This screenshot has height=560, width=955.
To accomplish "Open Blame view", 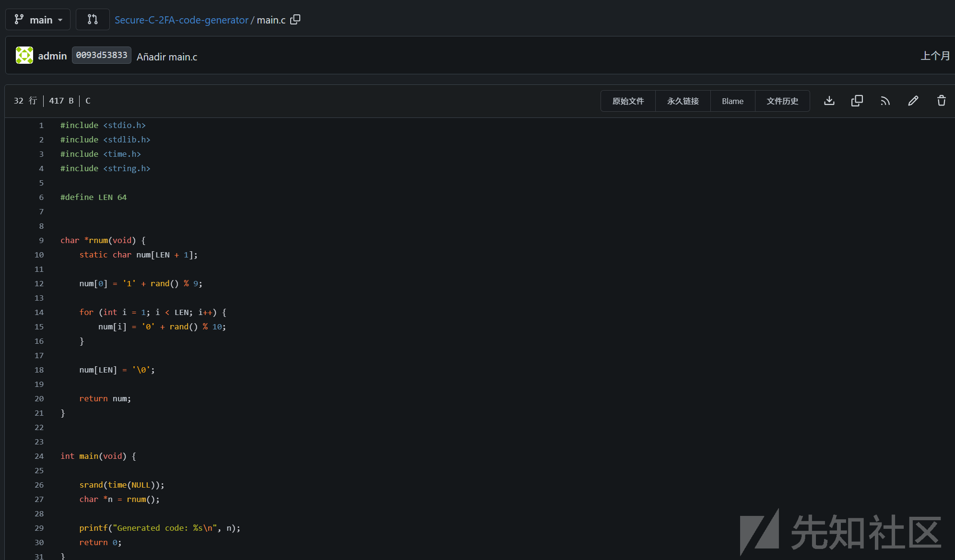I will tap(732, 101).
